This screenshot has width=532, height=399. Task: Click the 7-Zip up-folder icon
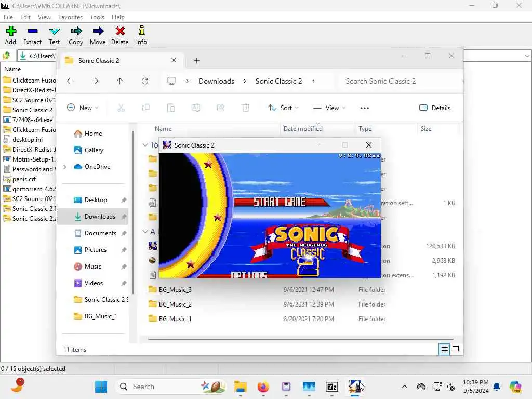(x=7, y=55)
